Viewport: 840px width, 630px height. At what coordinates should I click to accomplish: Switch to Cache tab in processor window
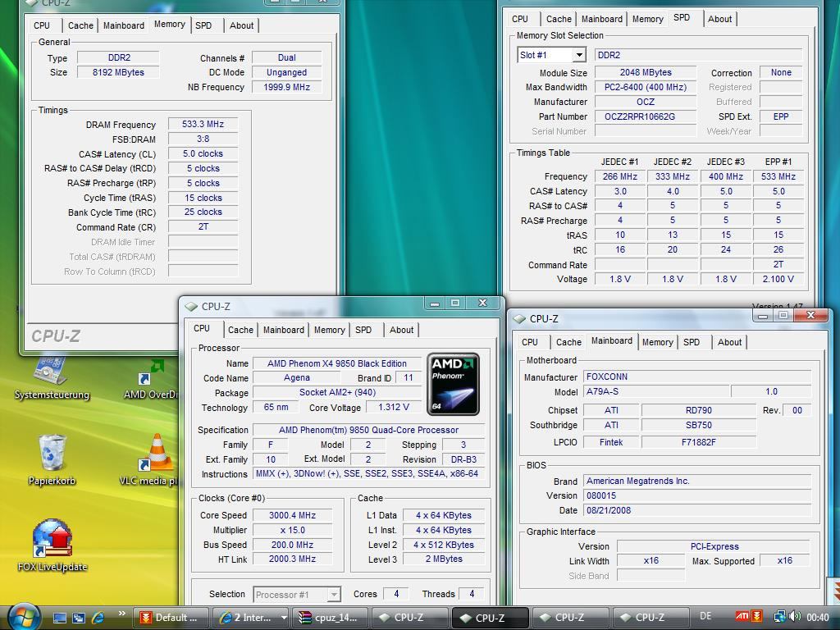coord(240,330)
